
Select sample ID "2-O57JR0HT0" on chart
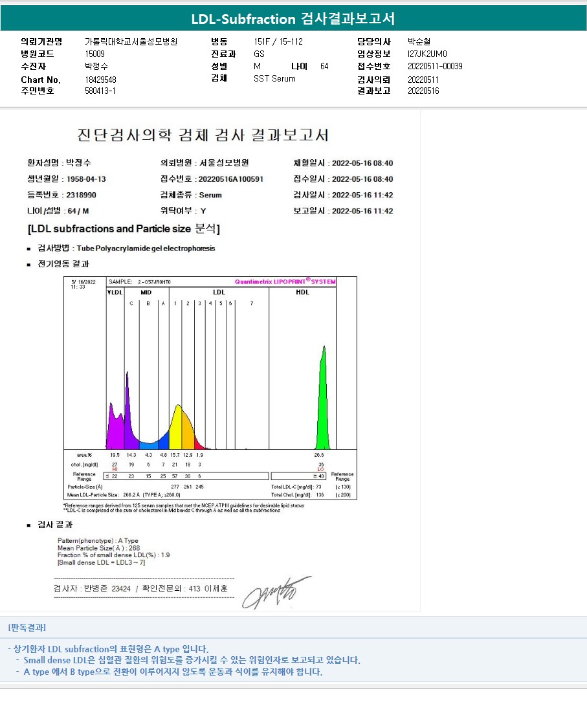click(154, 282)
